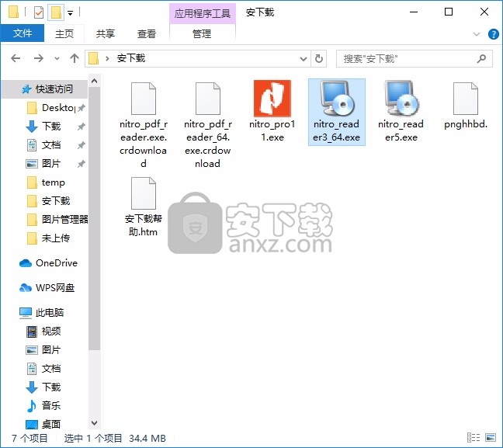This screenshot has height=448, width=503.
Task: Switch to 主页 ribbon tab
Action: point(64,33)
